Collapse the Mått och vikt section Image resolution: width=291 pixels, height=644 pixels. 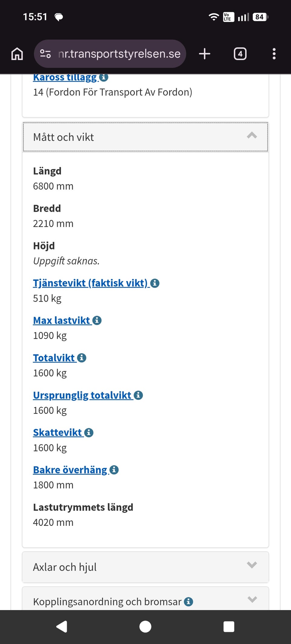click(252, 136)
